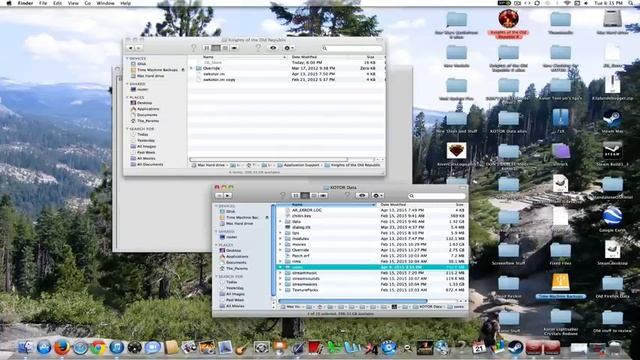Open the Edit menu

58,3
